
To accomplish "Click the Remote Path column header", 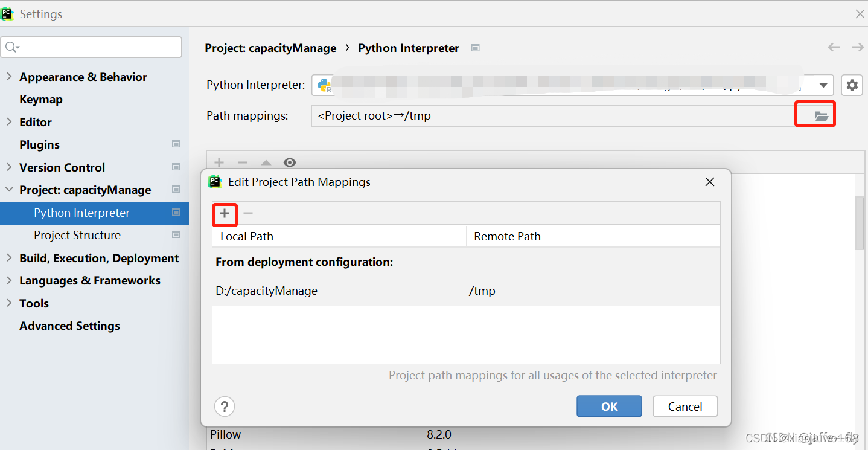I will tap(593, 236).
